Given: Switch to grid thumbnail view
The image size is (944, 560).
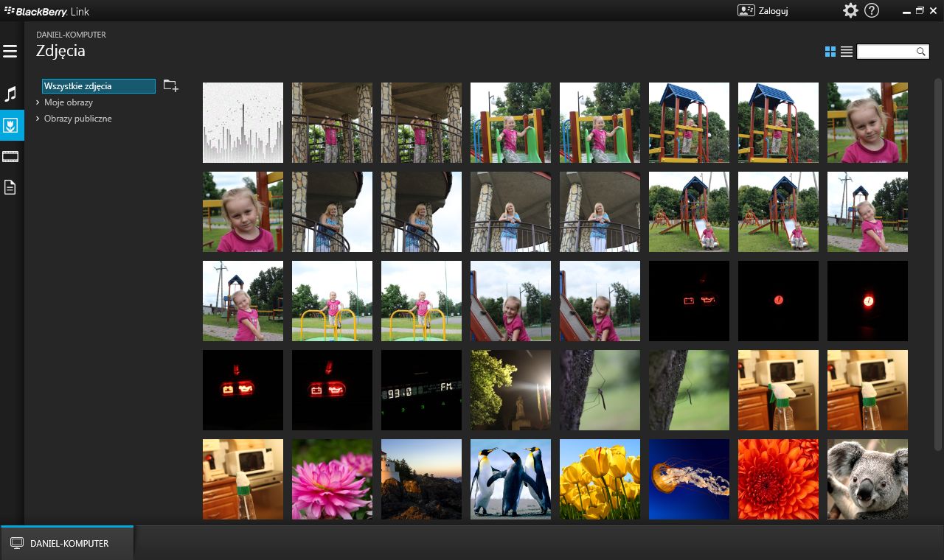Looking at the screenshot, I should [830, 52].
